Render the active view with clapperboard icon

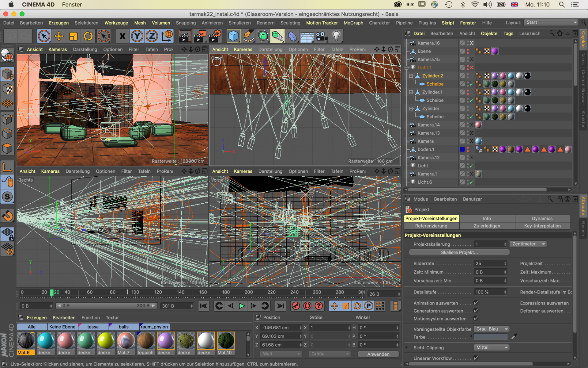[x=185, y=36]
